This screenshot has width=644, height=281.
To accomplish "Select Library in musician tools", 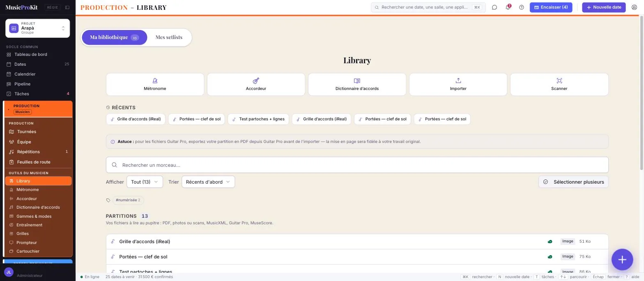I will point(38,181).
